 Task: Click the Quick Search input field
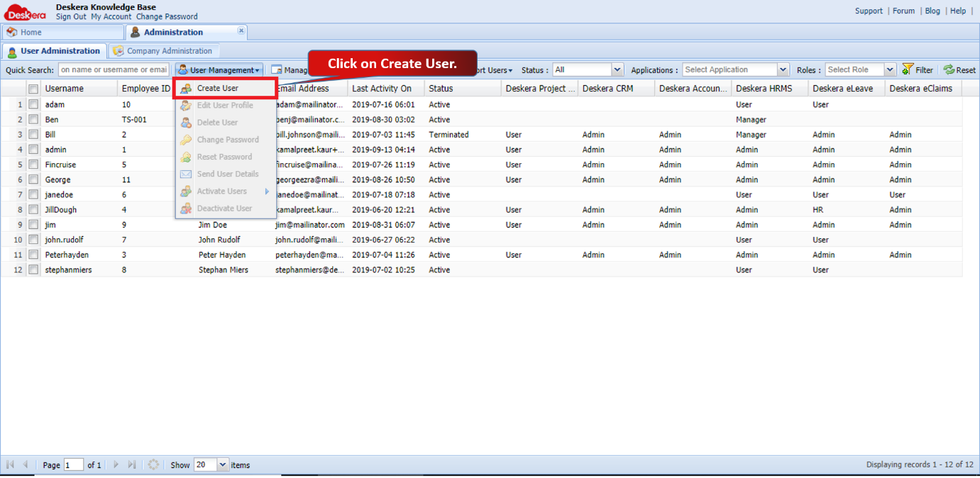114,70
